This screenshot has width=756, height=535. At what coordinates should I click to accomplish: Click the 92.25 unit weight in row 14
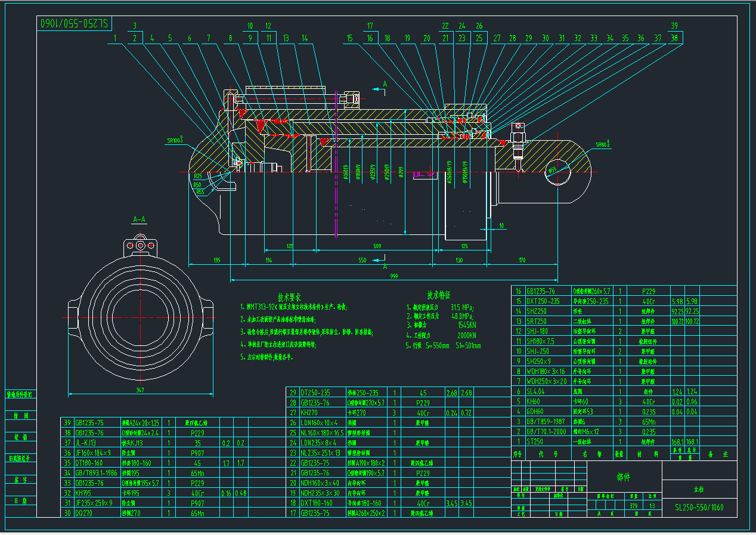point(677,311)
